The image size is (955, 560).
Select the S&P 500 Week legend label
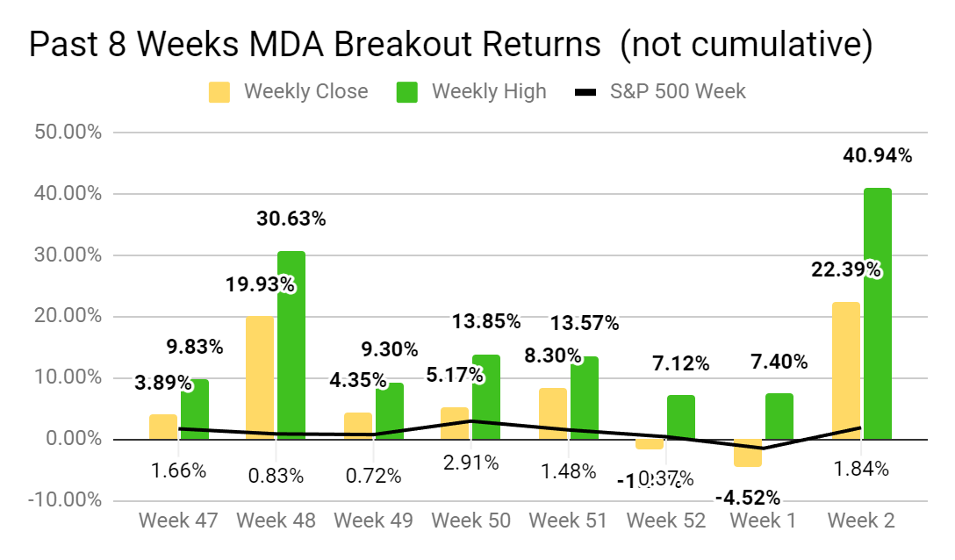678,91
